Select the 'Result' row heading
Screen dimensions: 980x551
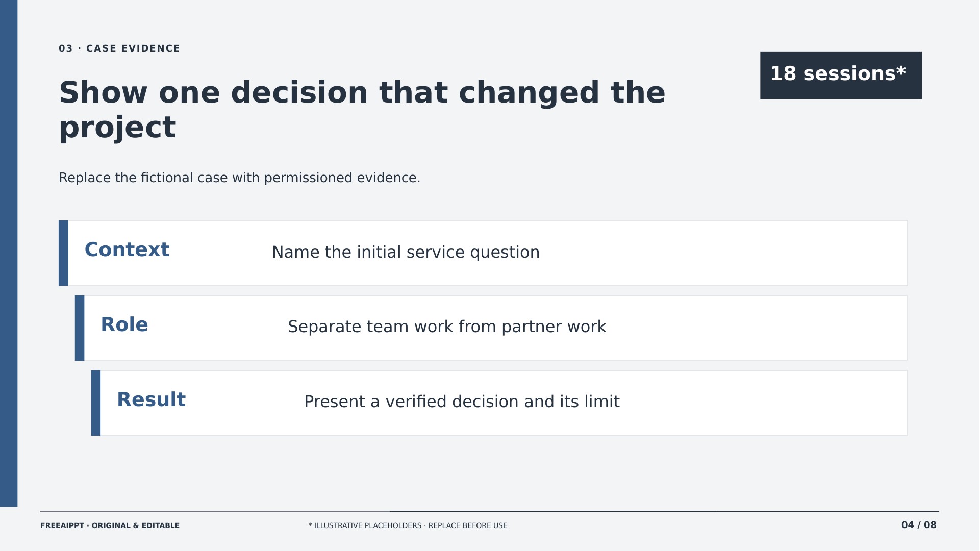tap(151, 399)
